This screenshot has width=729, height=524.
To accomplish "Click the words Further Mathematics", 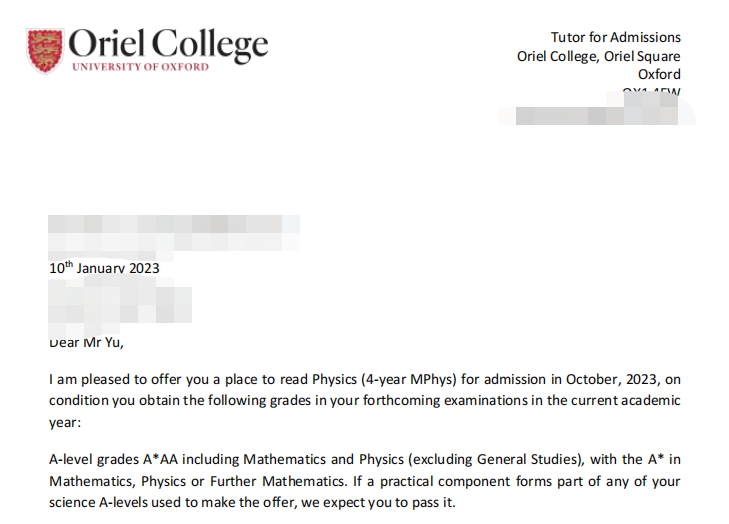I will click(x=278, y=481).
